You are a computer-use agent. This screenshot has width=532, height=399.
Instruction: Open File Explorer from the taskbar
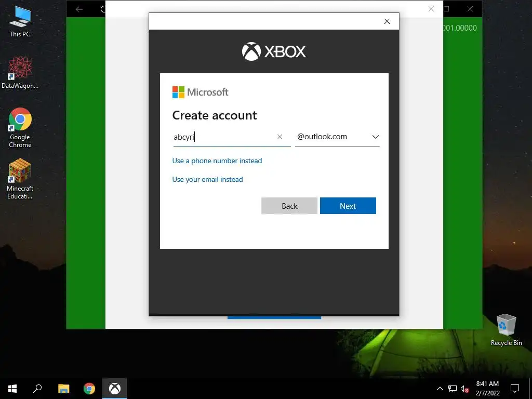63,389
